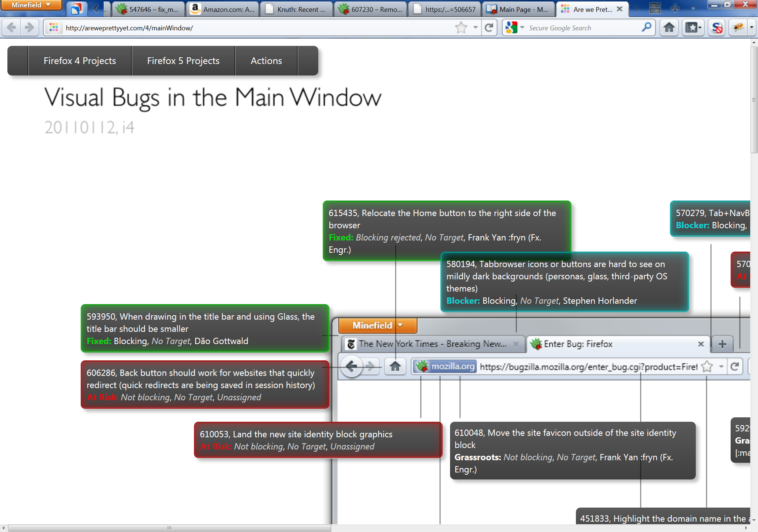Switch to the 'Knuth: Recent ...' tab
The image size is (758, 532).
[x=296, y=9]
